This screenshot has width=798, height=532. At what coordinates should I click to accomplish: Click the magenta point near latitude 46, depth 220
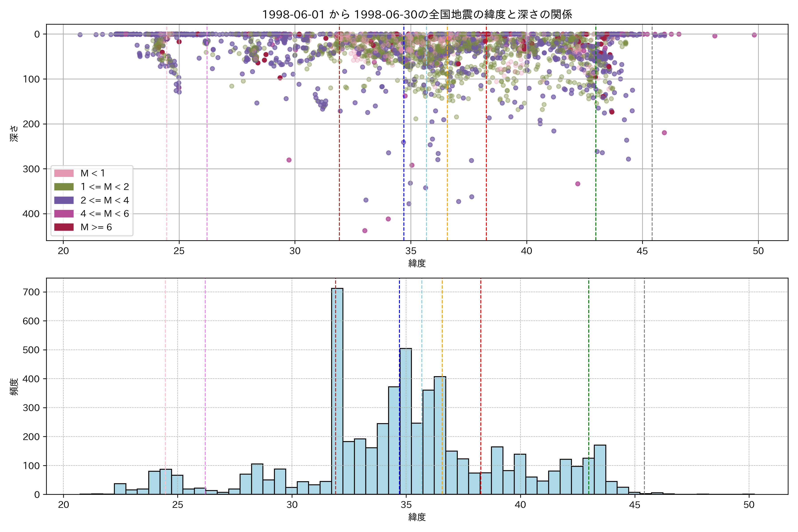pyautogui.click(x=664, y=133)
